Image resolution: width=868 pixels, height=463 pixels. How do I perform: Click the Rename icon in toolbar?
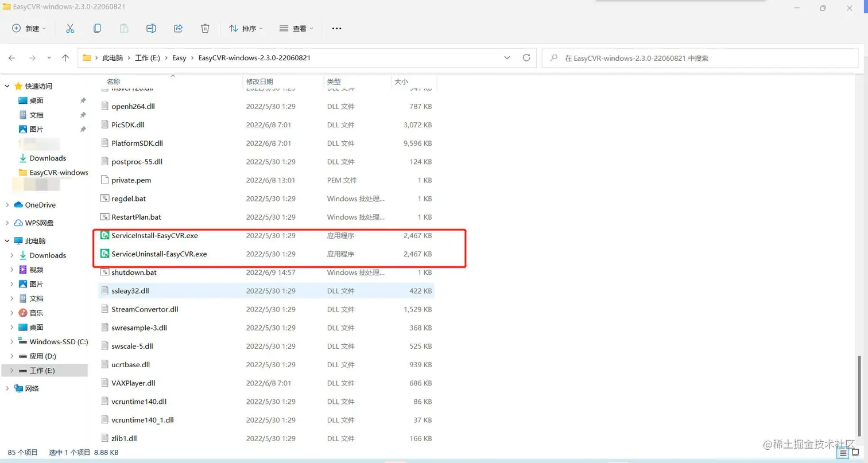151,28
